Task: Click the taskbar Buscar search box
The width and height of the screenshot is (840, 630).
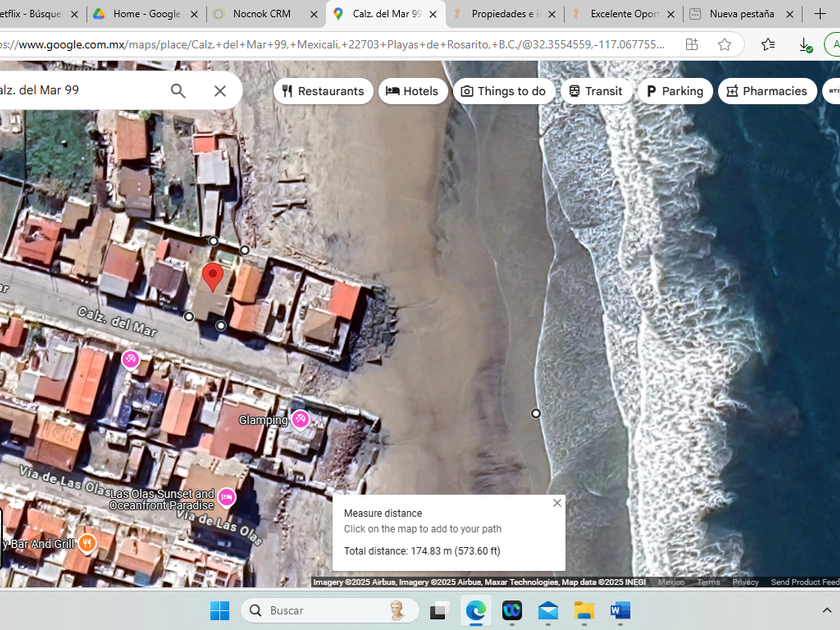Action: tap(329, 610)
